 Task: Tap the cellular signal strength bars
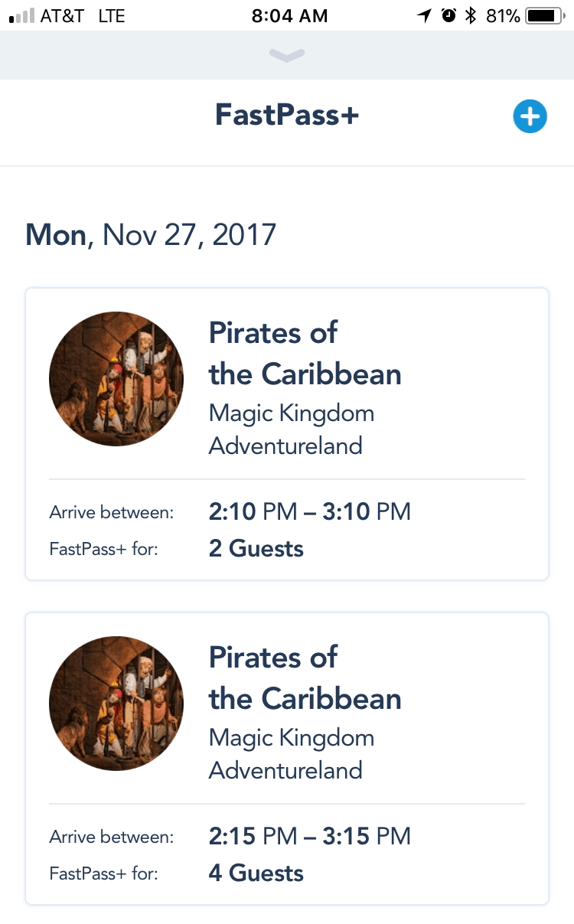point(21,16)
